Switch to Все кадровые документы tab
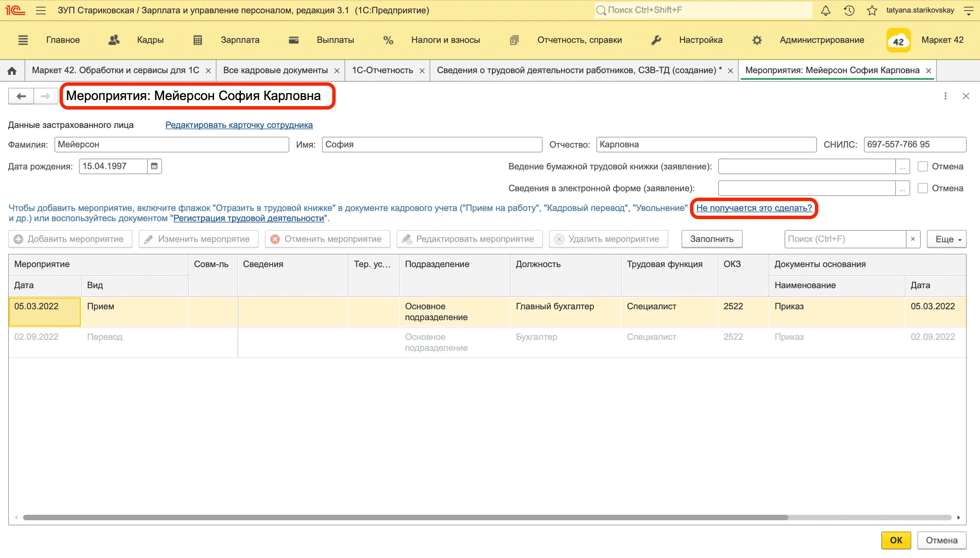Image resolution: width=980 pixels, height=558 pixels. coord(275,70)
